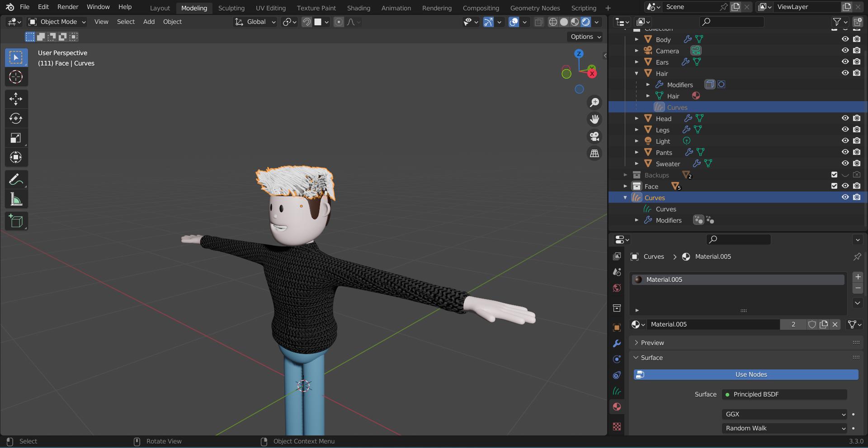The width and height of the screenshot is (868, 448).
Task: Open the Modifiers properties tab wrench
Action: click(x=617, y=343)
